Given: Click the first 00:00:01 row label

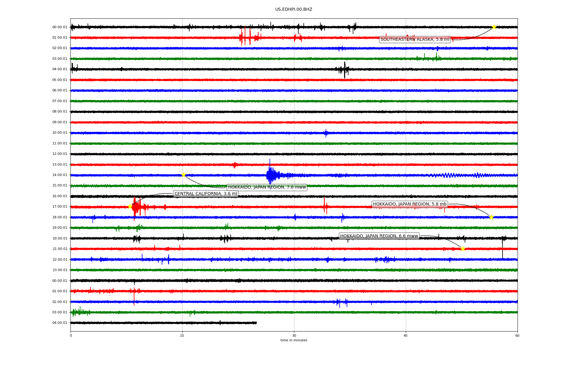Looking at the screenshot, I should coord(60,27).
